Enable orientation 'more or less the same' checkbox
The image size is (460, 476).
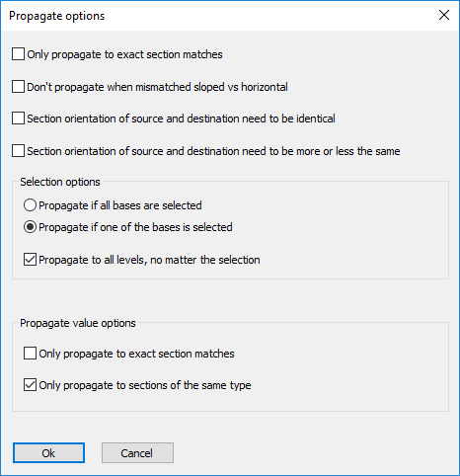tap(18, 151)
